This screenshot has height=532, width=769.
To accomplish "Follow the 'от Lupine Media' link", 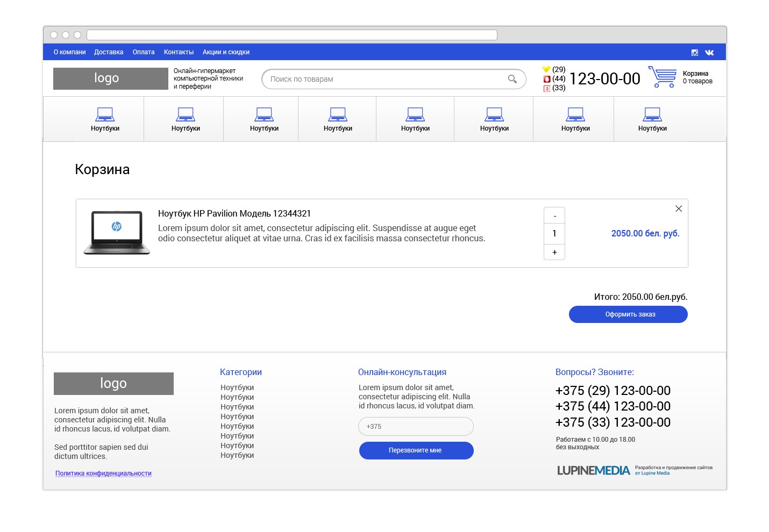I will click(652, 473).
